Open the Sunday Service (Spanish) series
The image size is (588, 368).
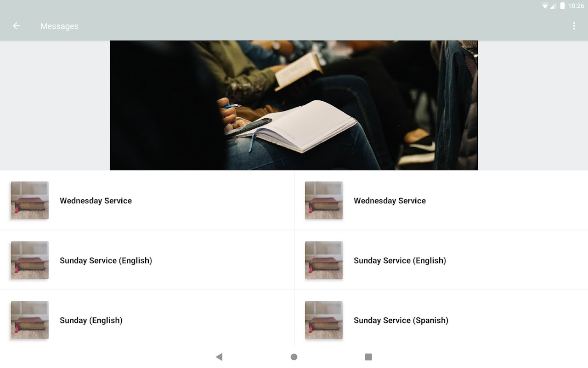click(x=441, y=320)
